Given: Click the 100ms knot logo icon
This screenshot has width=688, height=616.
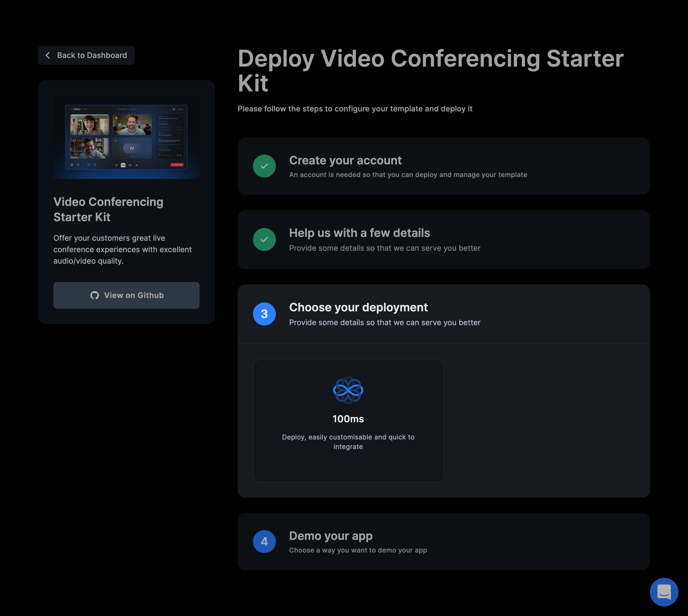Looking at the screenshot, I should coord(348,390).
